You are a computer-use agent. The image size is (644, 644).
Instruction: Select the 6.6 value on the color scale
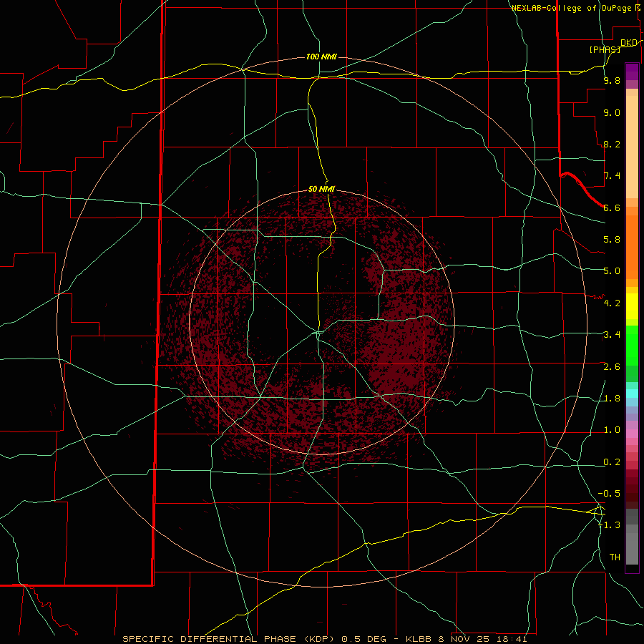612,208
